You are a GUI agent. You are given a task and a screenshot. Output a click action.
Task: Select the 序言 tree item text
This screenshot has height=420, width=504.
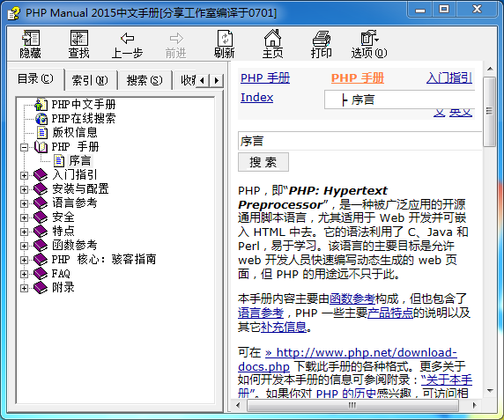tap(80, 161)
